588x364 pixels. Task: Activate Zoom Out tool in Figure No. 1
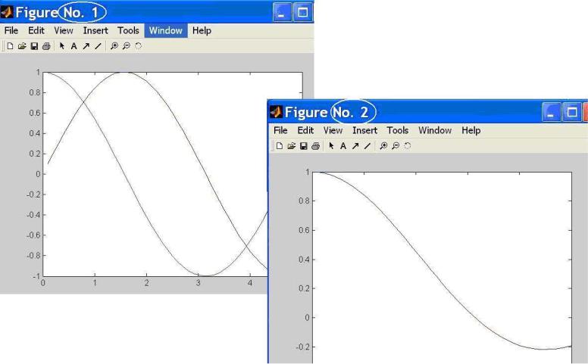pyautogui.click(x=127, y=46)
